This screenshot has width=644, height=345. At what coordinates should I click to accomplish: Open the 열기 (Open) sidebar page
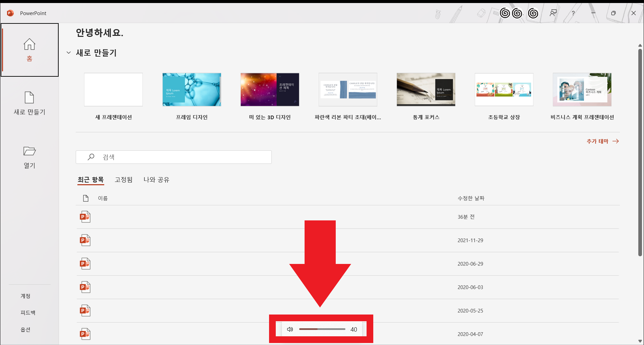(x=29, y=157)
